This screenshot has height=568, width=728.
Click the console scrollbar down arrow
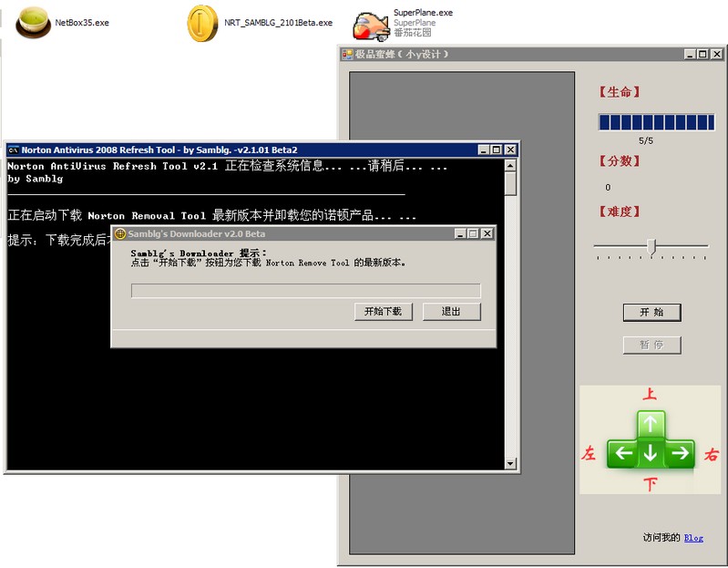point(510,463)
